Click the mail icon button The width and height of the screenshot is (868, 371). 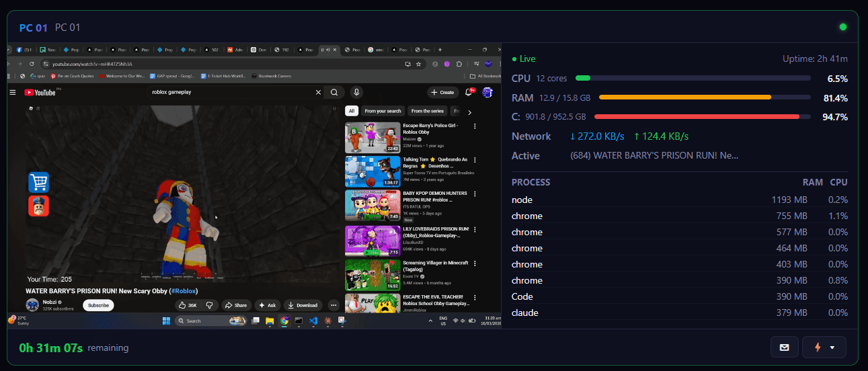(x=784, y=347)
